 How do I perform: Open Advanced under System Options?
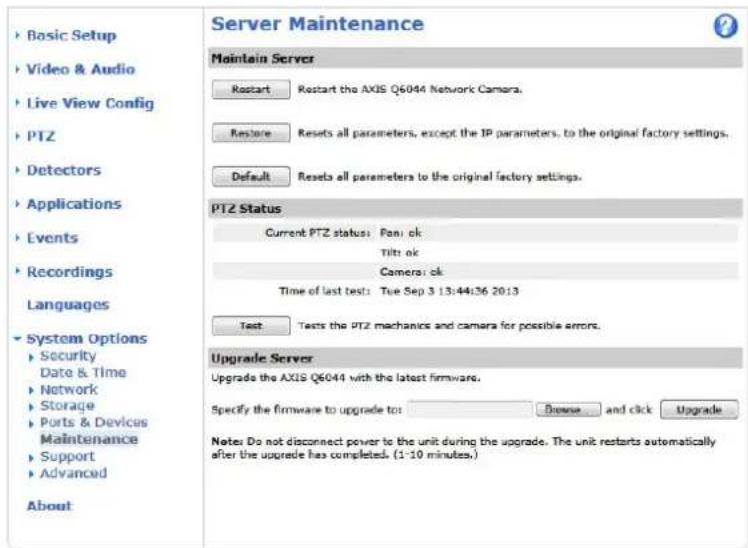pyautogui.click(x=73, y=473)
